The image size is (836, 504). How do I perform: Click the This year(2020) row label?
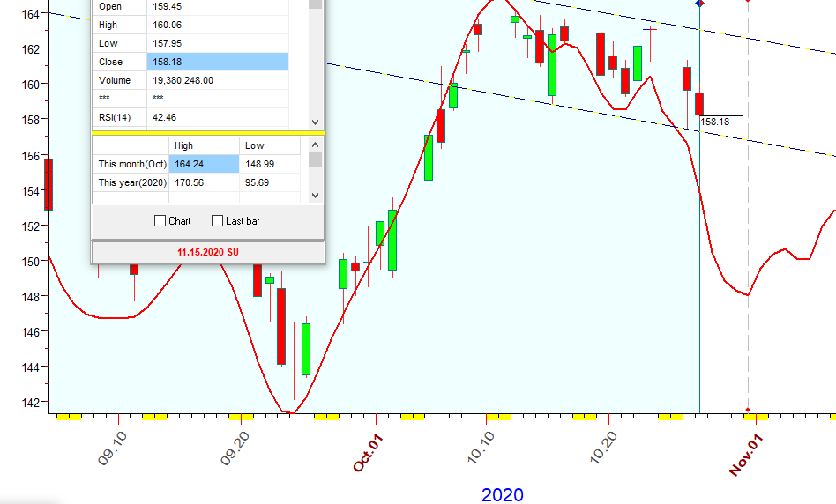pos(130,182)
